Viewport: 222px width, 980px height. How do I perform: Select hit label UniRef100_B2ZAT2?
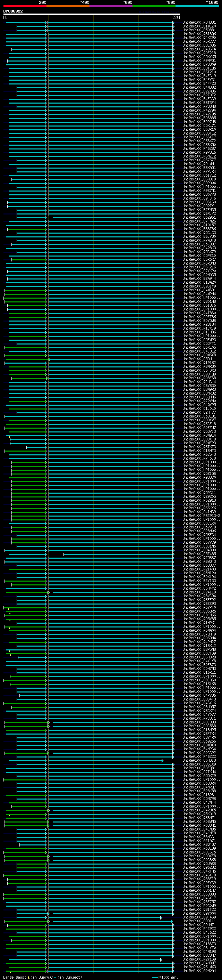point(199,95)
